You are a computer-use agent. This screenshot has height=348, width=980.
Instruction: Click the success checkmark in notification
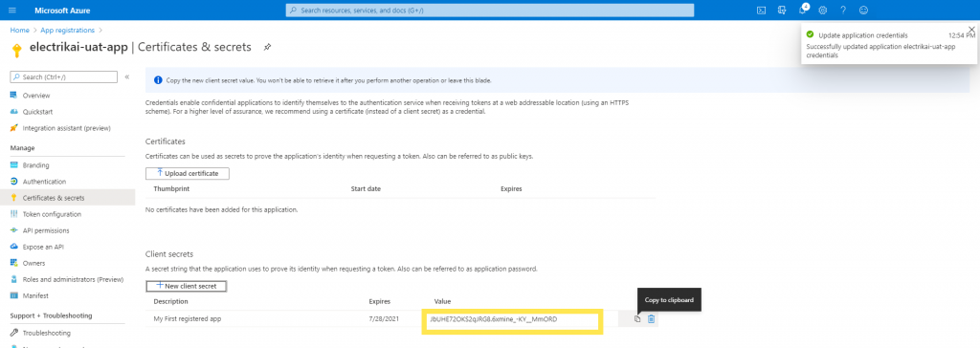(810, 35)
